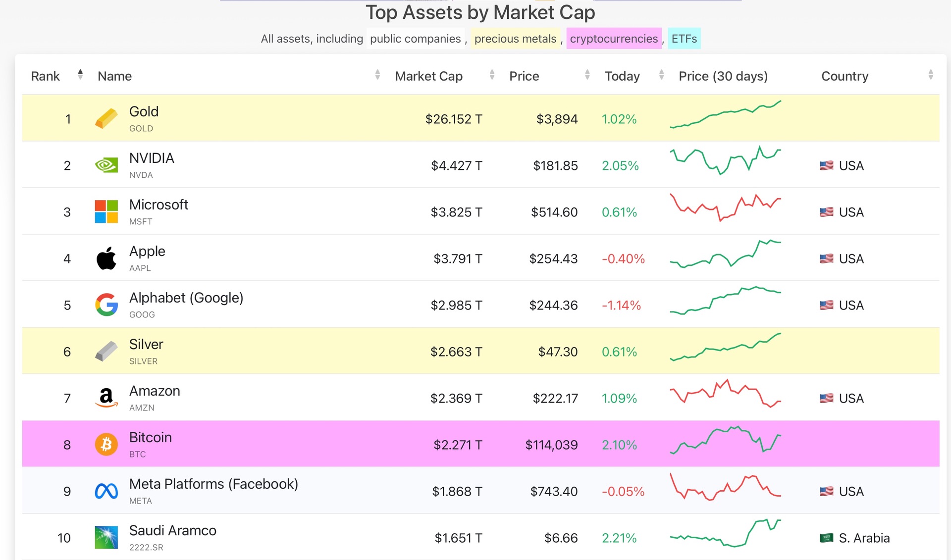951x560 pixels.
Task: Open public companies category link
Action: 415,39
